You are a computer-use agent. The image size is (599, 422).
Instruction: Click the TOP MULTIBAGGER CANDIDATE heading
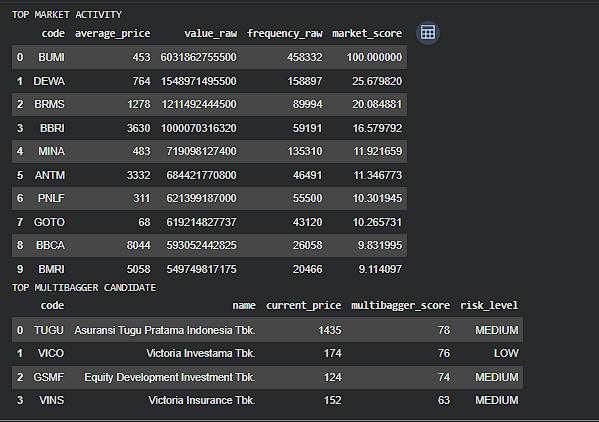pyautogui.click(x=84, y=288)
